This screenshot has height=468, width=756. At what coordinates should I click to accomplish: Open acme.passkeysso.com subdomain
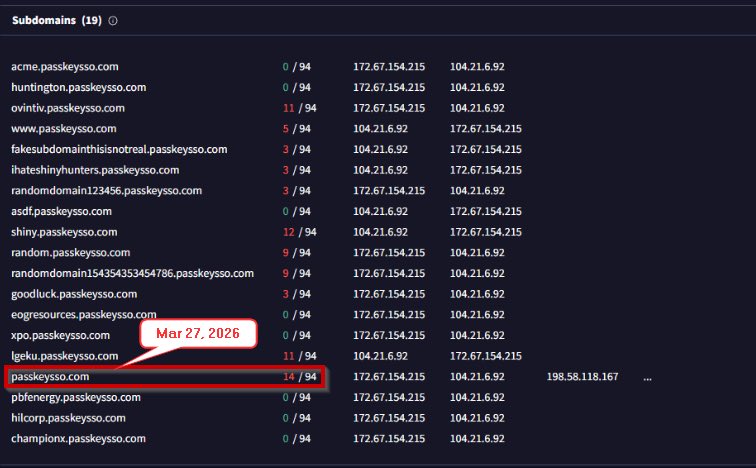65,67
